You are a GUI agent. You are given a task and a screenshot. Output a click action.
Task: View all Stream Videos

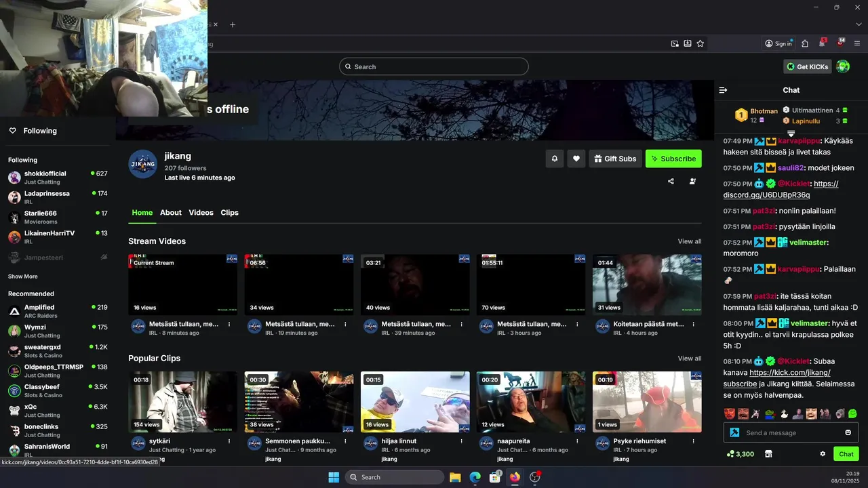[690, 241]
